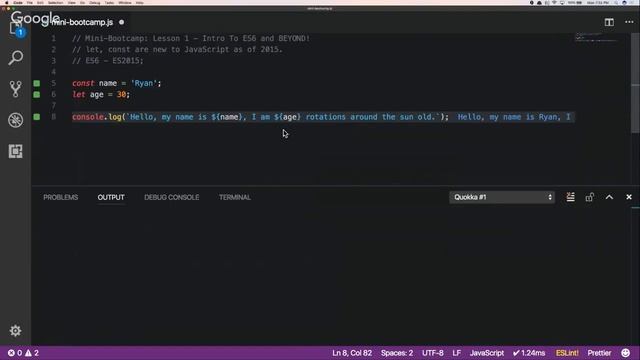
Task: Split the editor with the split icon
Action: tap(609, 22)
